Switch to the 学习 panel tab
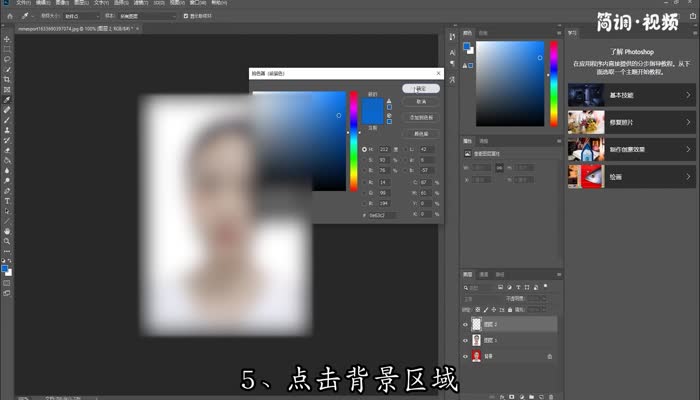Screen dimensions: 700x400 click(573, 32)
